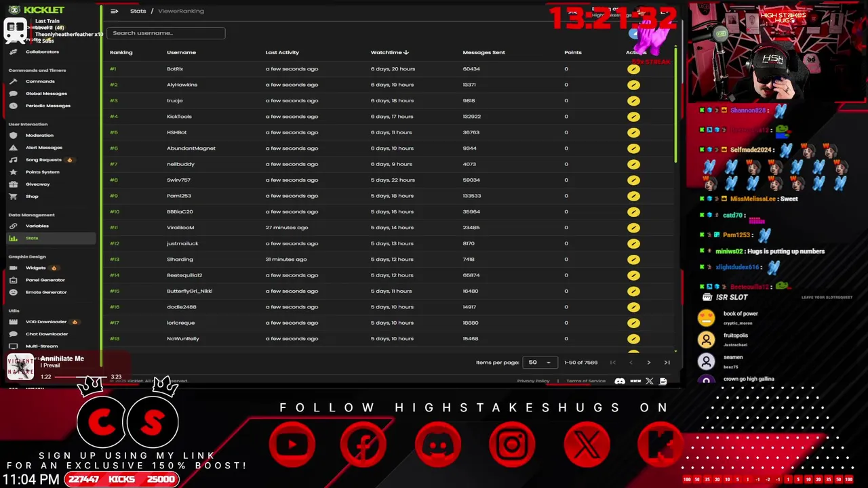Click the YouTube icon in overlay banner
The width and height of the screenshot is (868, 488).
[x=292, y=445]
